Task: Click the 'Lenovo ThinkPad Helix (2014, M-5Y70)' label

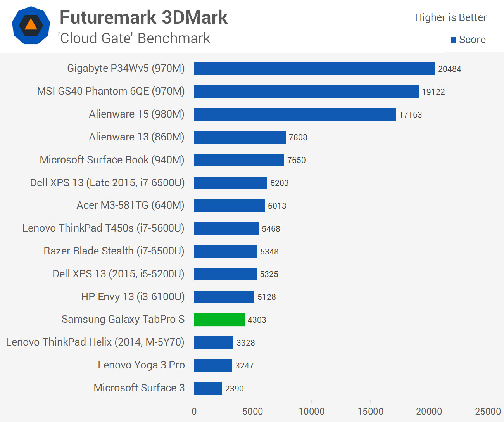Action: coord(95,342)
